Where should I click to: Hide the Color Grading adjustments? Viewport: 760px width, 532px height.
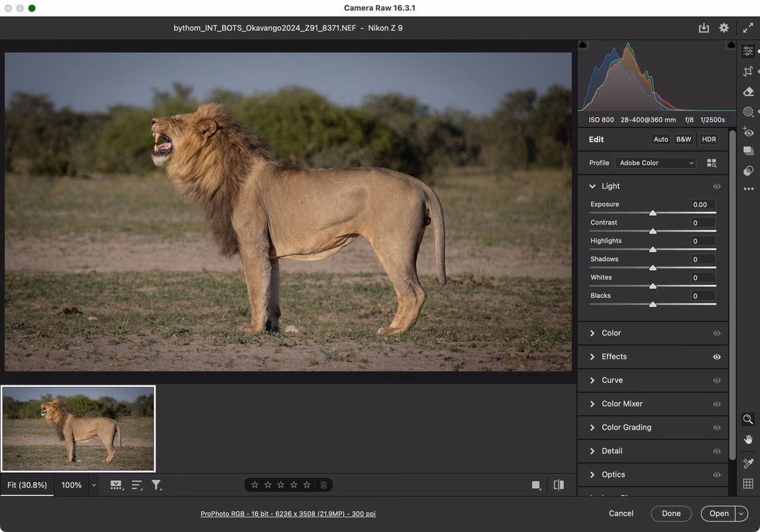point(717,427)
